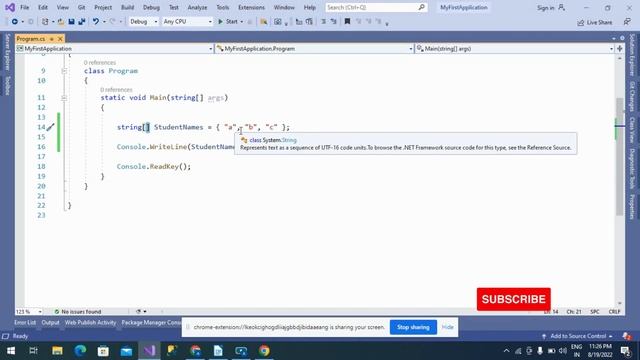Open the Build menu
Viewport: 640px width, 360px height.
tap(127, 7)
